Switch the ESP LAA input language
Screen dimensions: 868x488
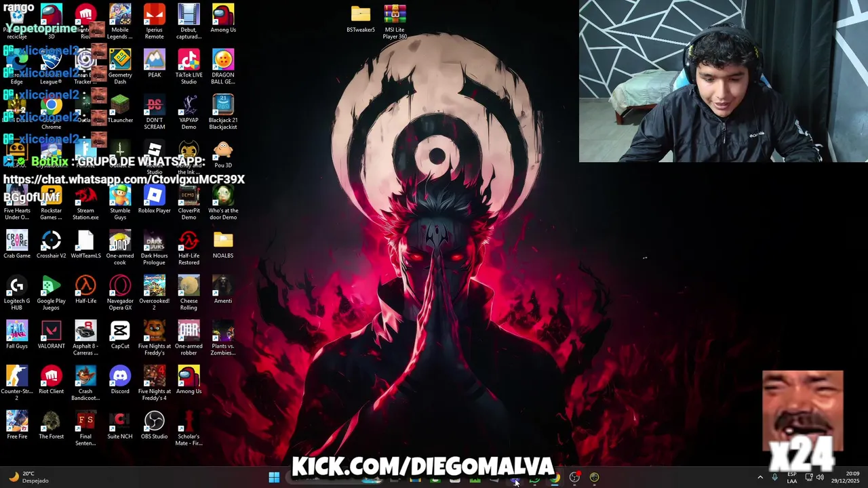click(792, 477)
